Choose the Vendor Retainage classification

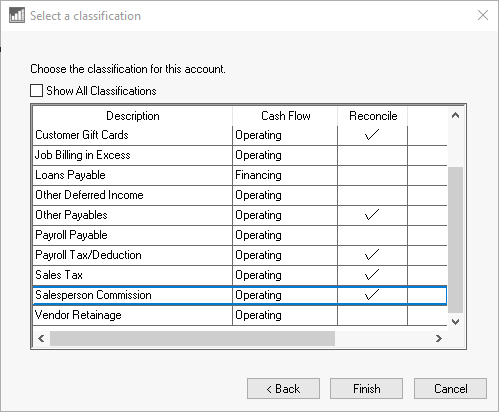[240, 315]
